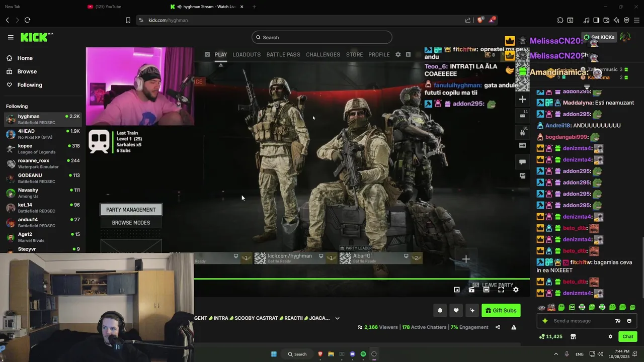644x362 pixels.
Task: Follow channel with the heart button
Action: (456, 310)
